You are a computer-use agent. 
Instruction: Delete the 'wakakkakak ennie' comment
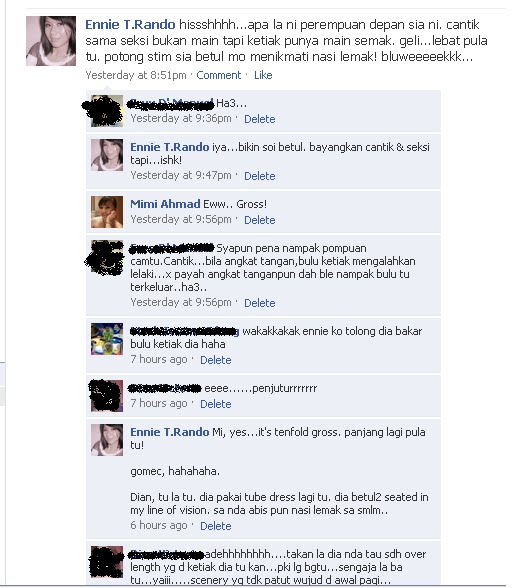216,360
